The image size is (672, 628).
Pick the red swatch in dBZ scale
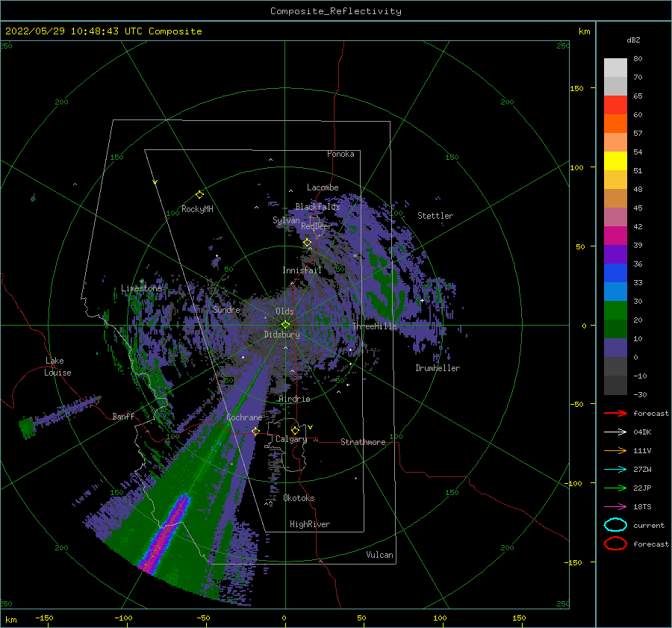point(615,105)
